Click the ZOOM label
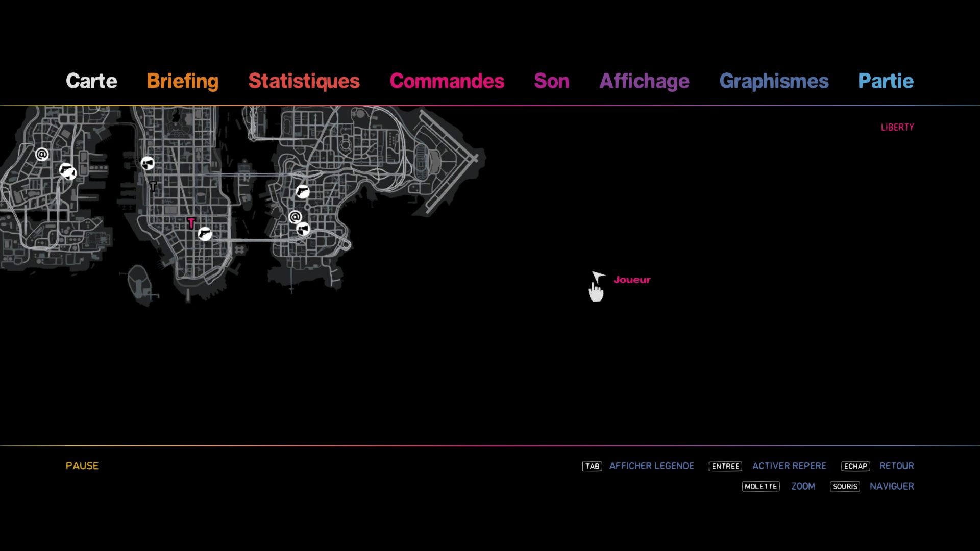 (x=803, y=486)
